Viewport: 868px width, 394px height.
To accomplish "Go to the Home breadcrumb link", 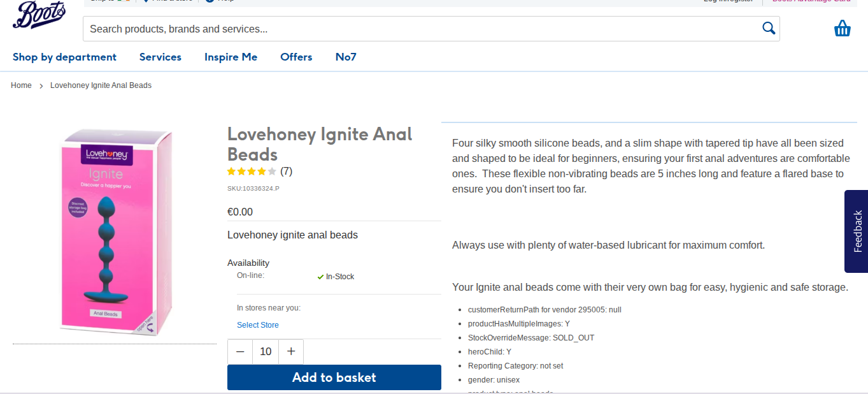I will pyautogui.click(x=21, y=85).
